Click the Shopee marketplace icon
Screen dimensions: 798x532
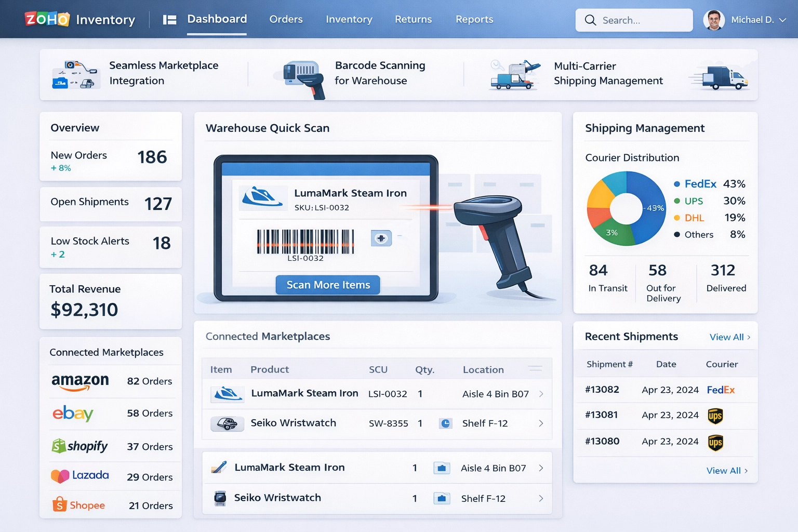tap(59, 503)
